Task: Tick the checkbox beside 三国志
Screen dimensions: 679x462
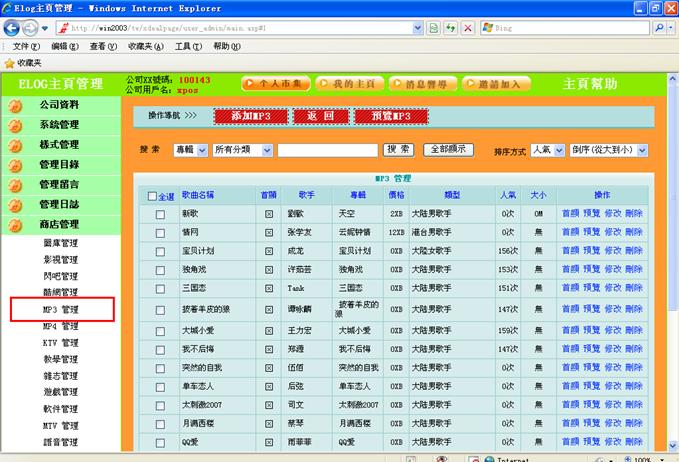Action: pos(160,289)
